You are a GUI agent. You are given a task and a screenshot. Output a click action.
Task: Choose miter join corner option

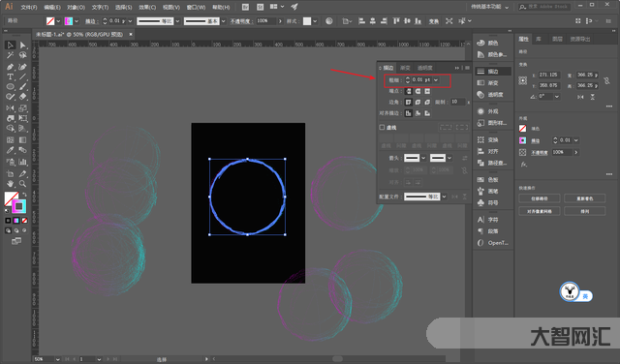409,102
